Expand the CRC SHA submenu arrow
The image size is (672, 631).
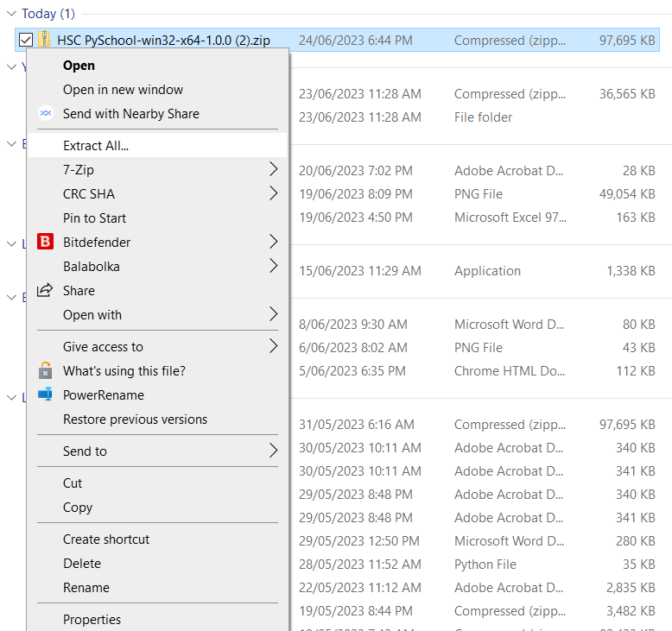(273, 193)
